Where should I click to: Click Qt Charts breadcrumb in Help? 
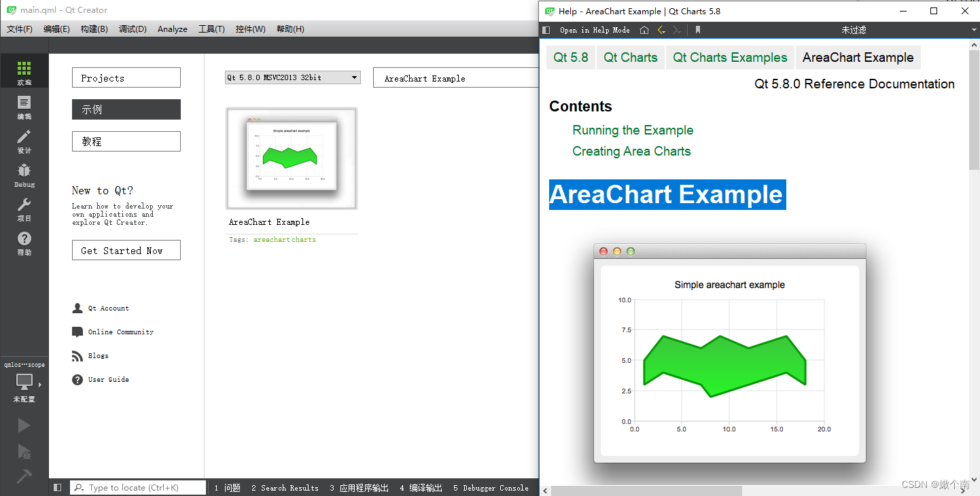tap(631, 57)
